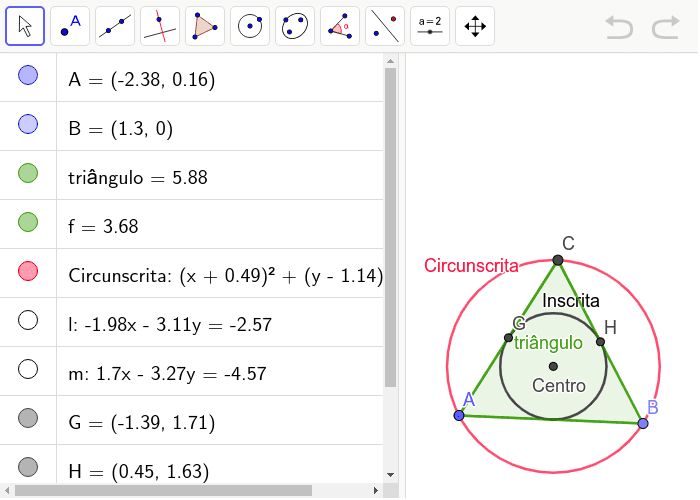Show the hidden line l
This screenshot has height=500, width=700.
pyautogui.click(x=28, y=320)
